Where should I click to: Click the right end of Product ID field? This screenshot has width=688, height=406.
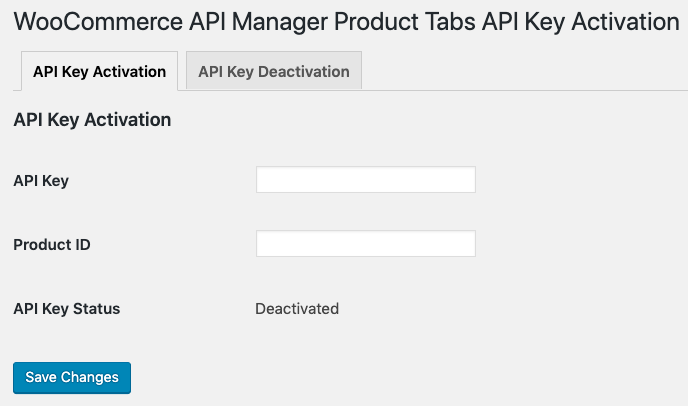[x=471, y=244]
